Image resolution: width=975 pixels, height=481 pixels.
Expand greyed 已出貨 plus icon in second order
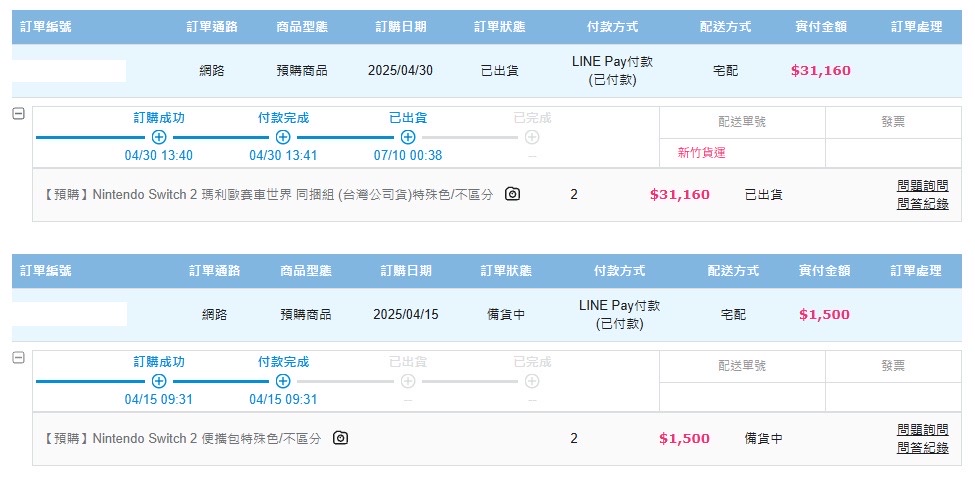(x=408, y=380)
